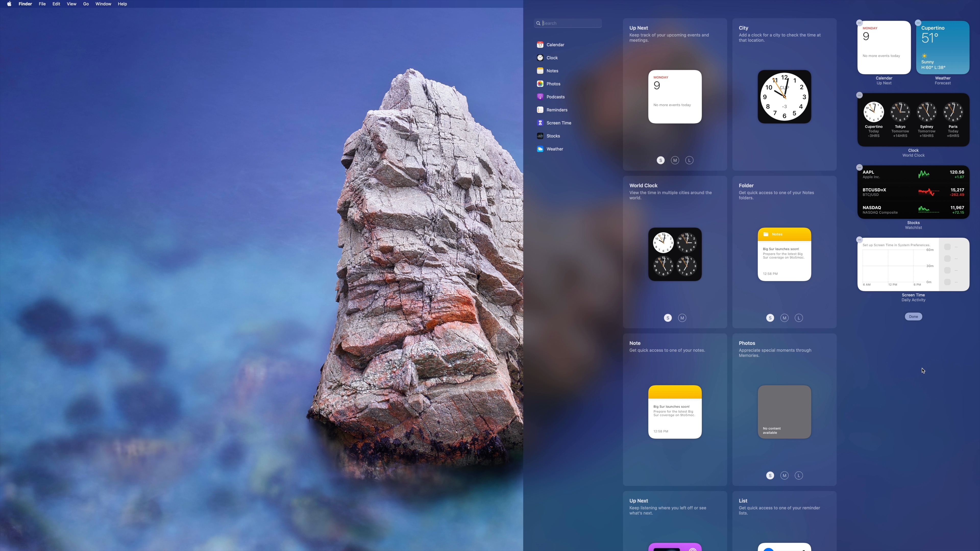Open the Finder menu in menu bar
980x551 pixels.
point(25,4)
